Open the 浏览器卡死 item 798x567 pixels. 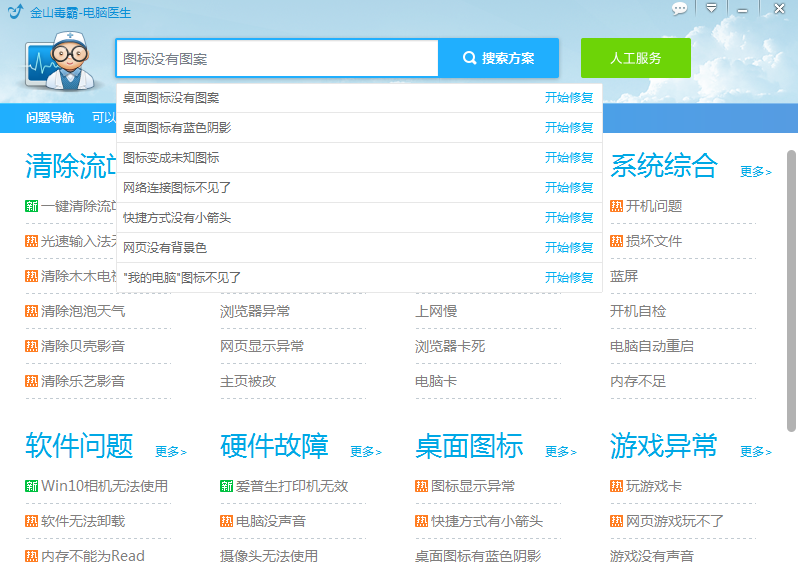pos(450,346)
